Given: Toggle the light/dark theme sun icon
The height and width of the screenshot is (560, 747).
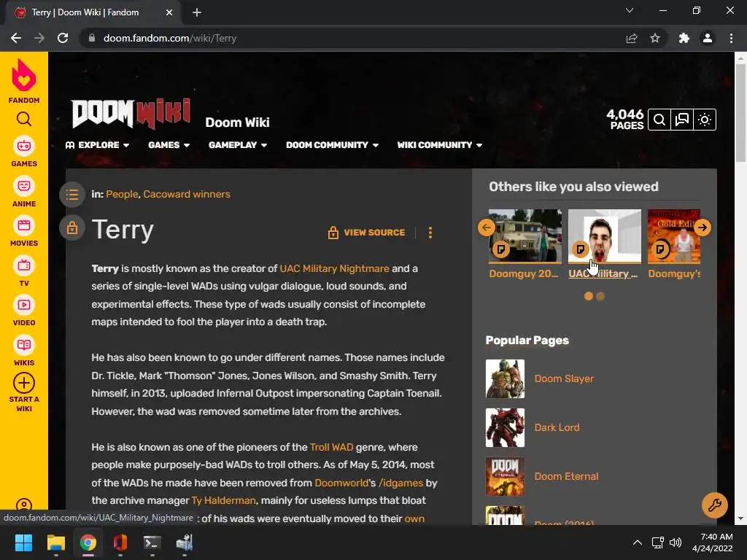Looking at the screenshot, I should [705, 120].
